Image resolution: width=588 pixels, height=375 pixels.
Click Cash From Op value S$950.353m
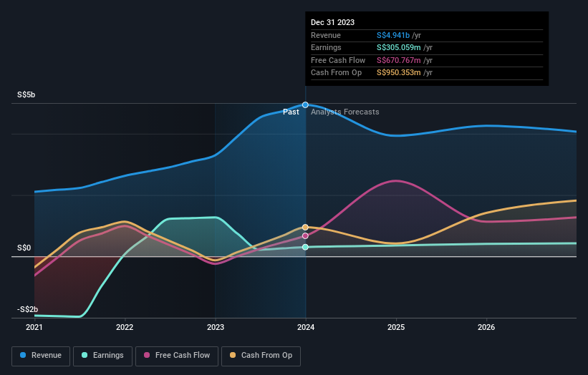pyautogui.click(x=399, y=73)
